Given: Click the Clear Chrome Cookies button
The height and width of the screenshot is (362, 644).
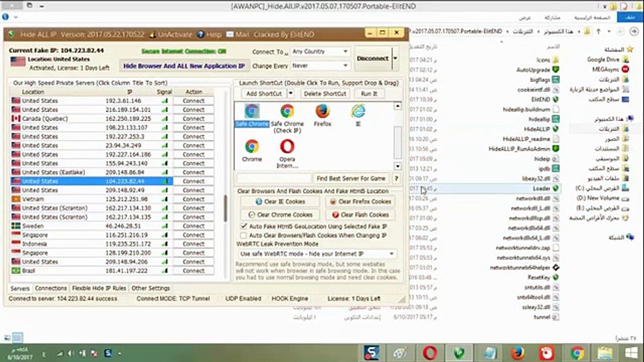Looking at the screenshot, I should point(280,215).
